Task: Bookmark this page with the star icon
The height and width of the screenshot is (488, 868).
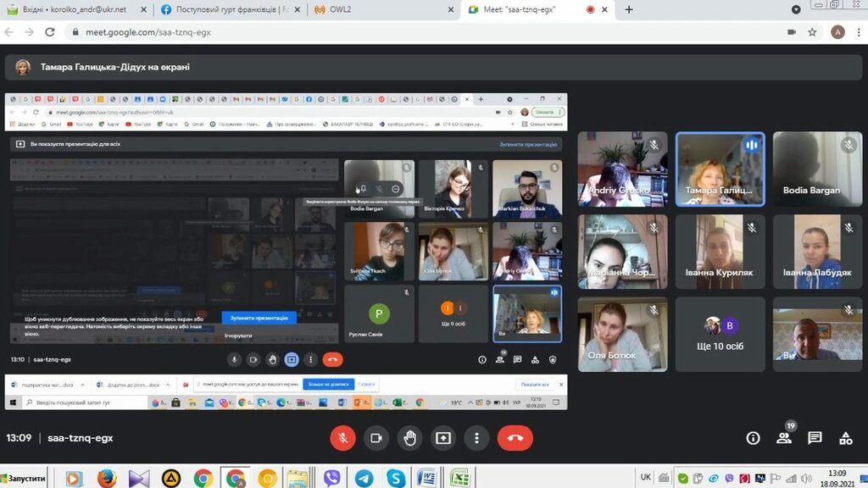Action: pos(812,32)
